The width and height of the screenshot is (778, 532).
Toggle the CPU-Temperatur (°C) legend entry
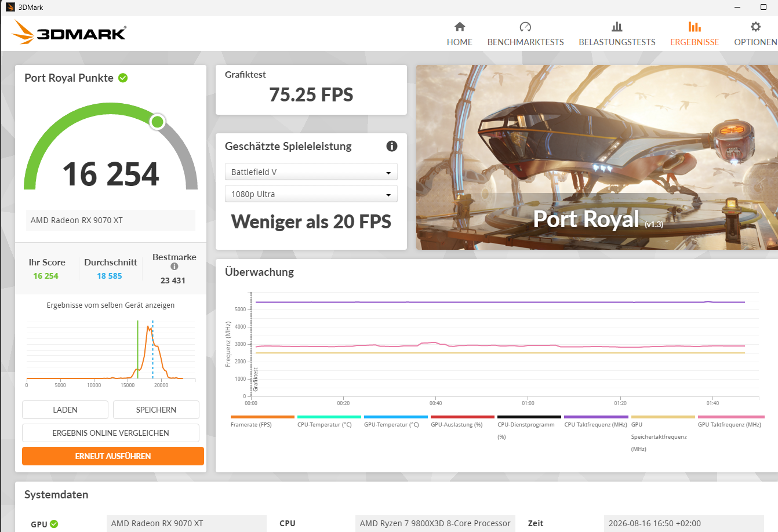pyautogui.click(x=329, y=422)
